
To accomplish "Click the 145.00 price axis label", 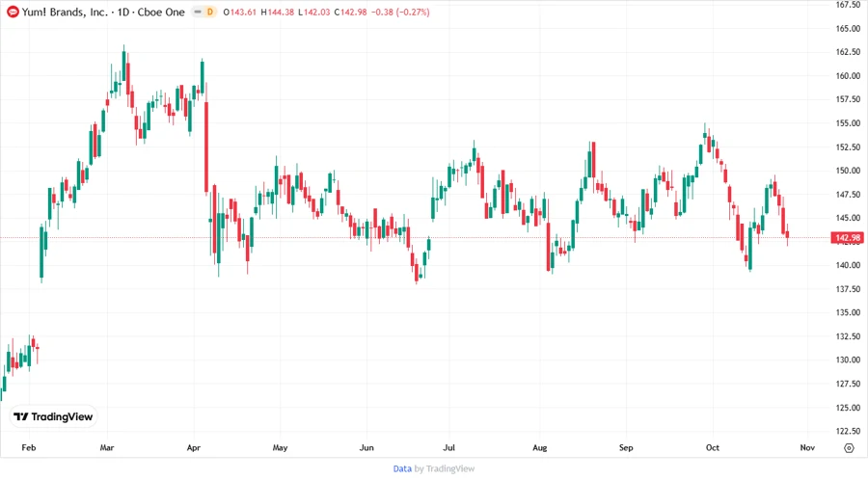I will (x=848, y=218).
